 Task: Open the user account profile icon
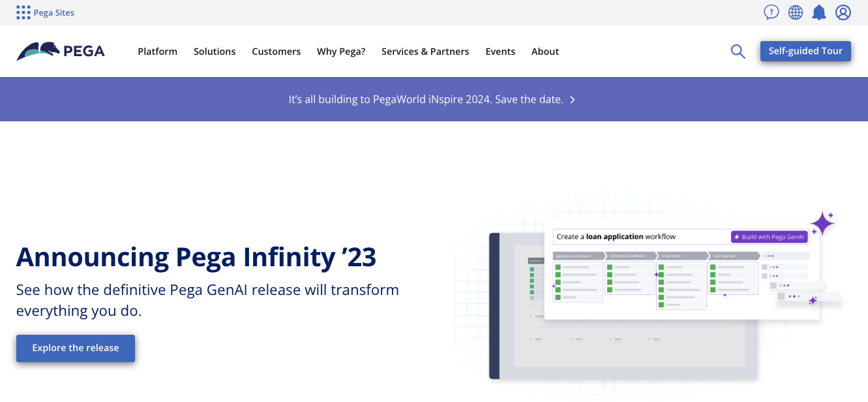(843, 12)
